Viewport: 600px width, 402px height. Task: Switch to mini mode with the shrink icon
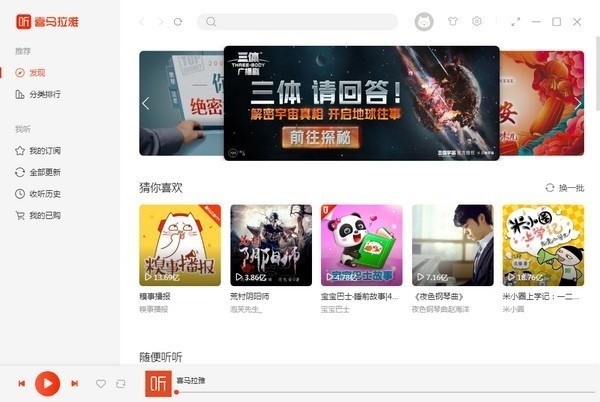tap(516, 22)
